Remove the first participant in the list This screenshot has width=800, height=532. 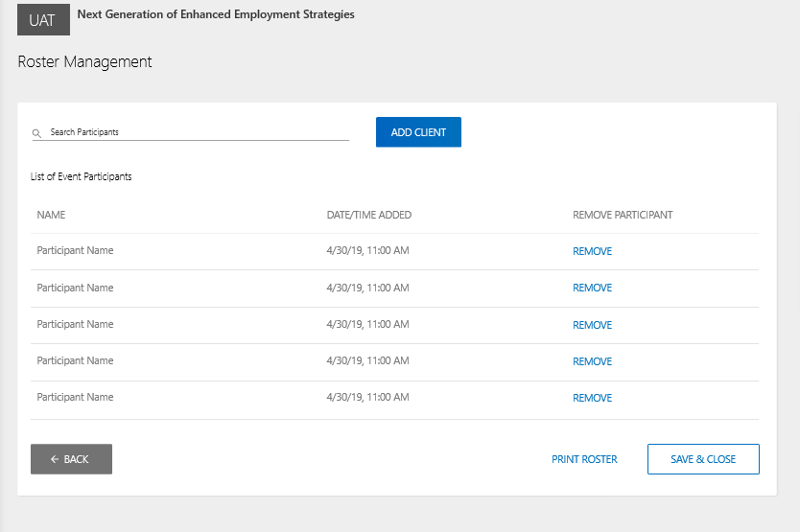coord(592,251)
